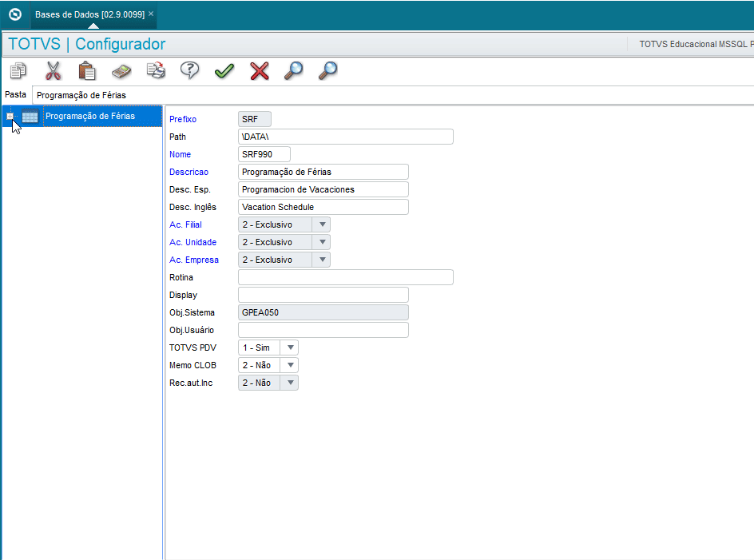The height and width of the screenshot is (560, 754).
Task: Click the Path field with \DATA\
Action: click(346, 137)
